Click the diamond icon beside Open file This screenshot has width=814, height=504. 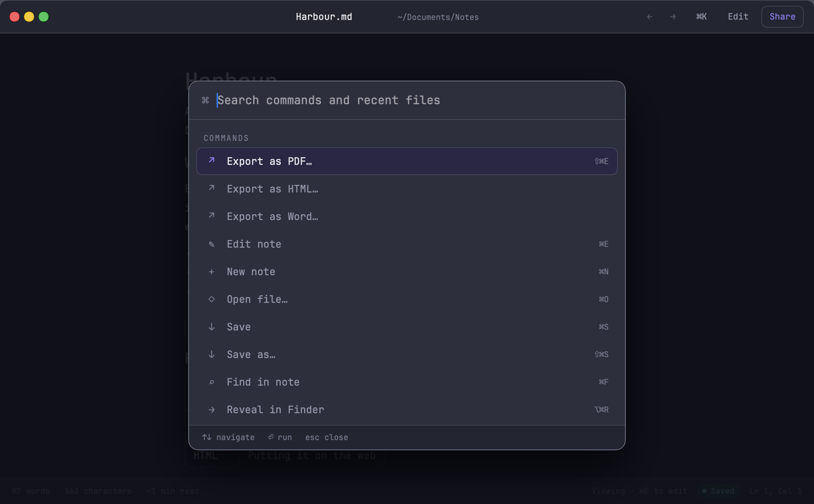tap(211, 299)
